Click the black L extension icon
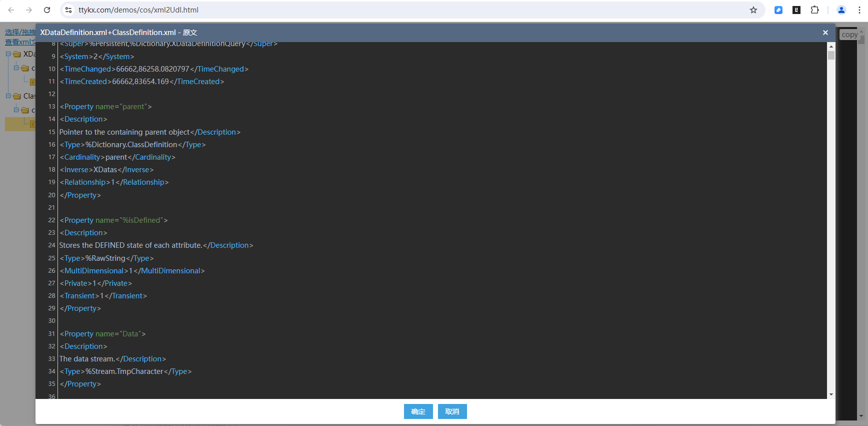868x426 pixels. pyautogui.click(x=796, y=10)
